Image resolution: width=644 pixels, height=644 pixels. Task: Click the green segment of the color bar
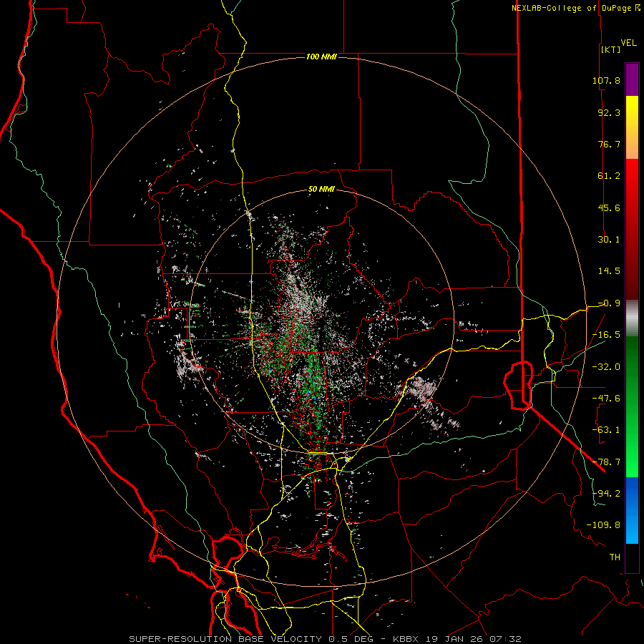632,406
